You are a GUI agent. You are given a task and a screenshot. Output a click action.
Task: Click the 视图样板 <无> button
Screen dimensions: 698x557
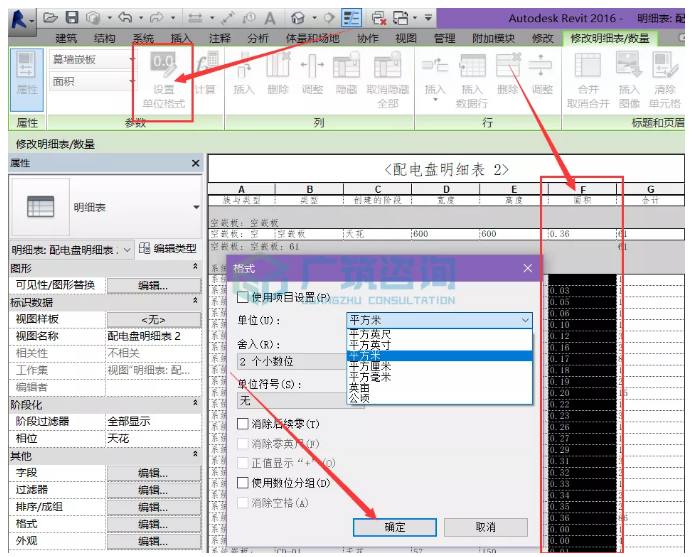(x=153, y=320)
